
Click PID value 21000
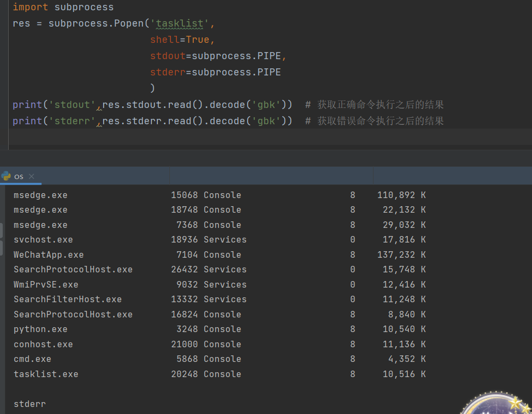(184, 345)
